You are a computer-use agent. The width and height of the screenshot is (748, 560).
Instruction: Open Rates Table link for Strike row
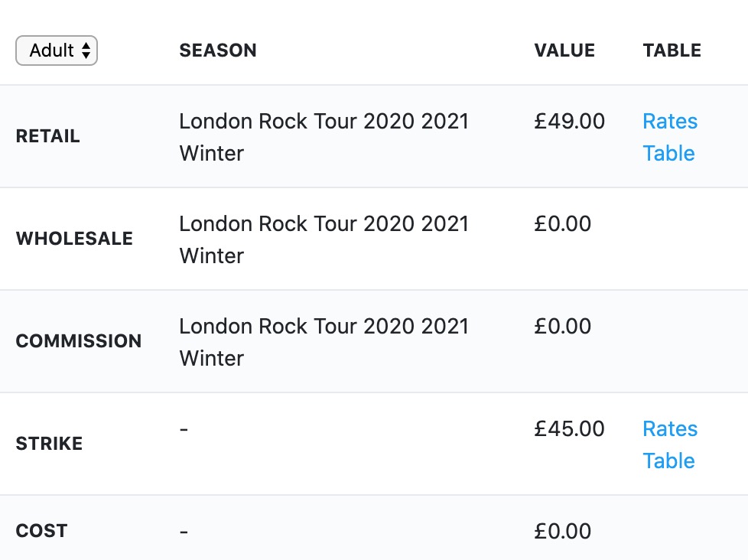[670, 444]
